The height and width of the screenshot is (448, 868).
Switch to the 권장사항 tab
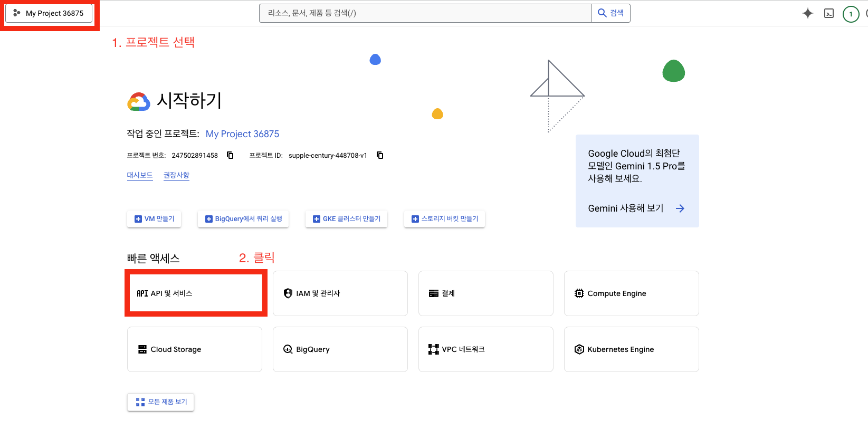[176, 175]
